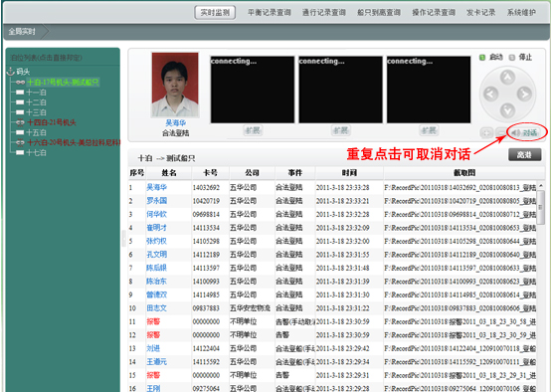Click the 卡号 column header
Image resolution: width=551 pixels, height=392 pixels.
pyautogui.click(x=210, y=173)
